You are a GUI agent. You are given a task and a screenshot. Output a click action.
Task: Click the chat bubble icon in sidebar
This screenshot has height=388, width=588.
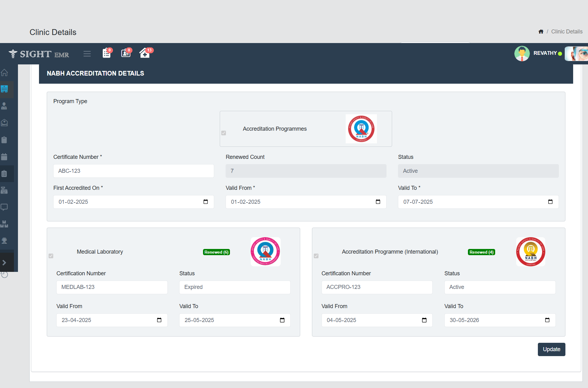(x=4, y=207)
